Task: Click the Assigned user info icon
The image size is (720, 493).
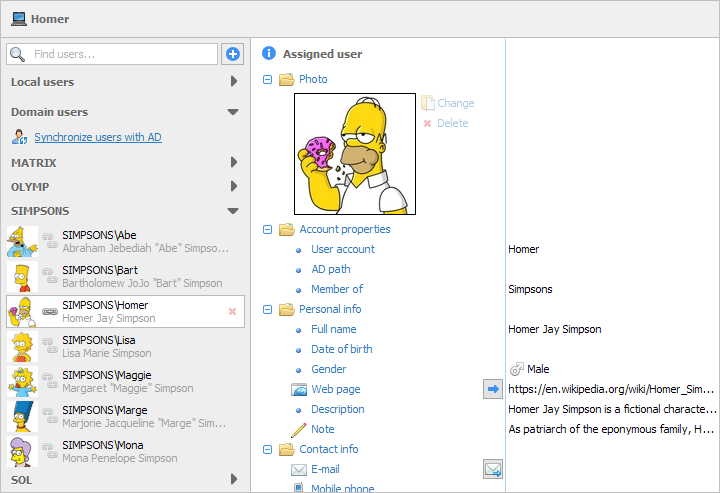Action: (x=268, y=54)
